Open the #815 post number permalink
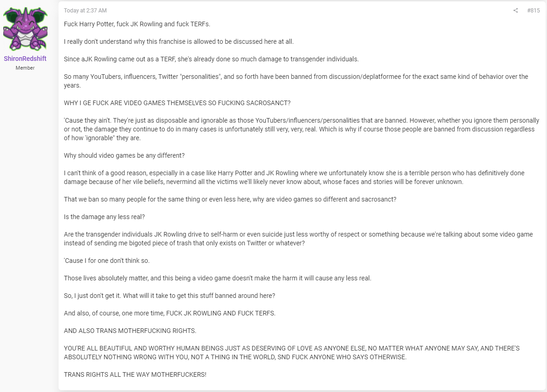547x392 pixels. 534,11
